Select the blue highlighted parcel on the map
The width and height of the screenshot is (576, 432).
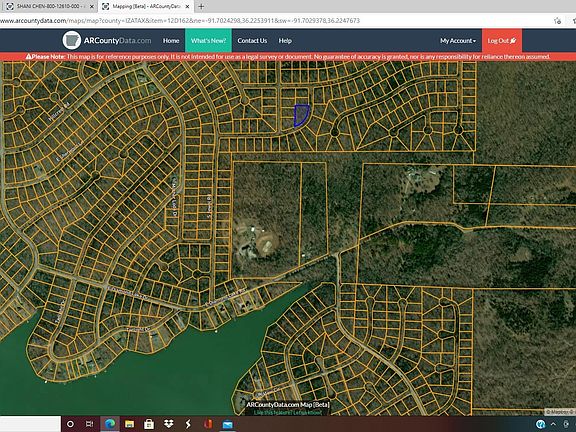tap(301, 115)
